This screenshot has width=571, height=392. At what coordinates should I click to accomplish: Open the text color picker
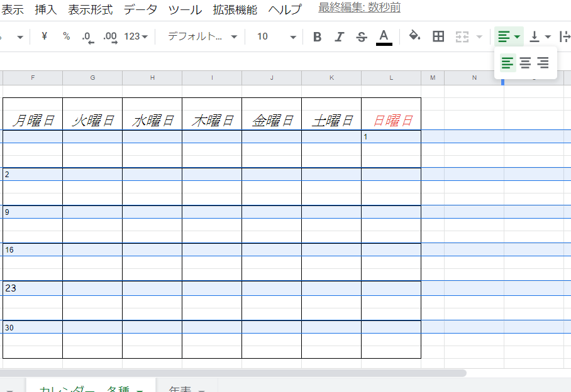384,37
